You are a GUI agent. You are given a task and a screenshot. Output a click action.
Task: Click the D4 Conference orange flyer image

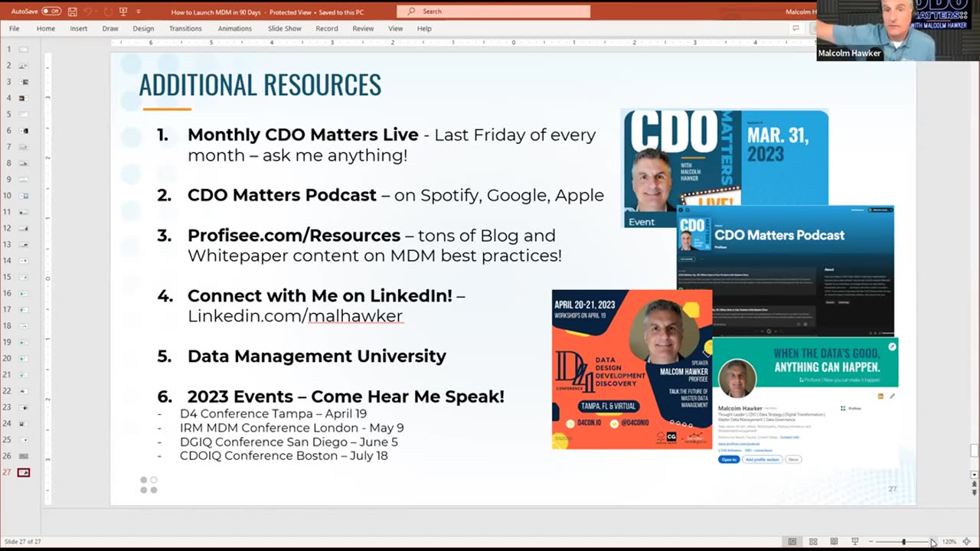pos(632,369)
